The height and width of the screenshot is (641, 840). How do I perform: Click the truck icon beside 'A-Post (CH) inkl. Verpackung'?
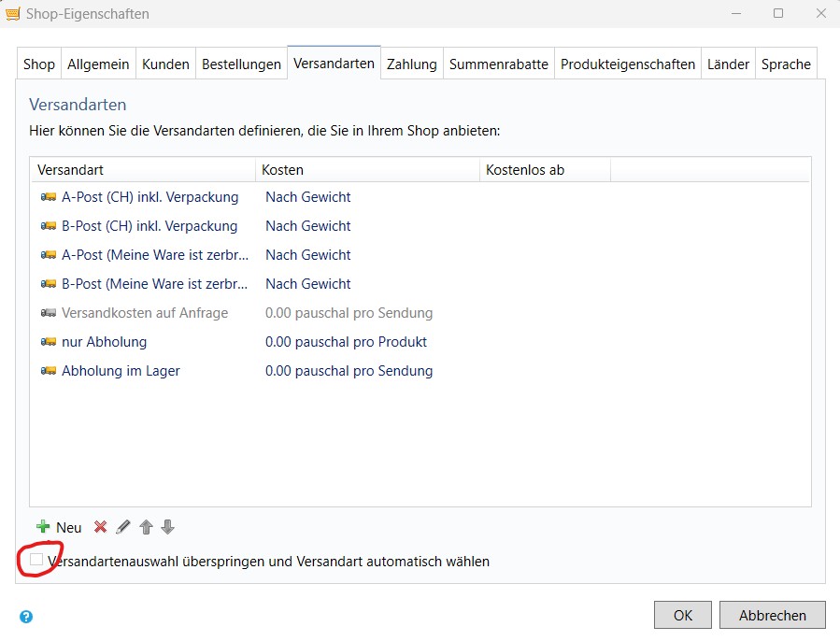48,197
